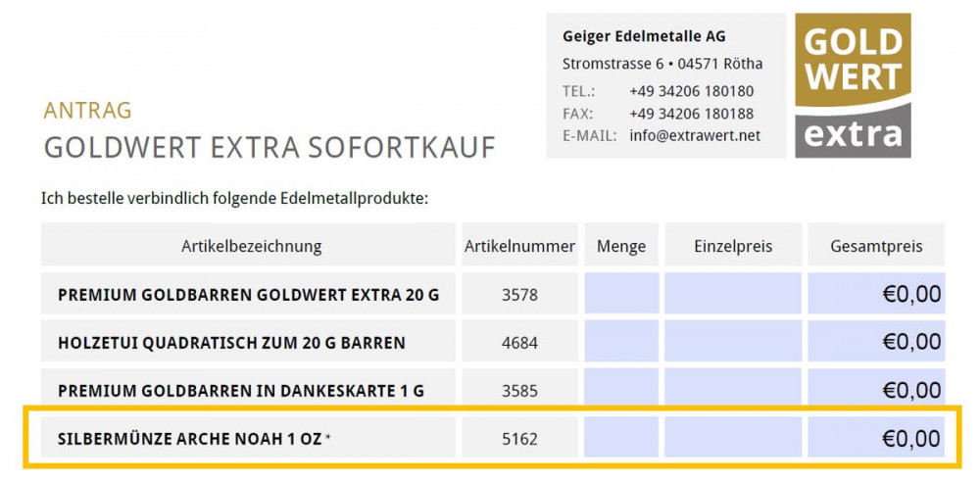Click the Einzelpreis field for Silbermünze Arche Noah
The width and height of the screenshot is (980, 481).
tap(732, 438)
